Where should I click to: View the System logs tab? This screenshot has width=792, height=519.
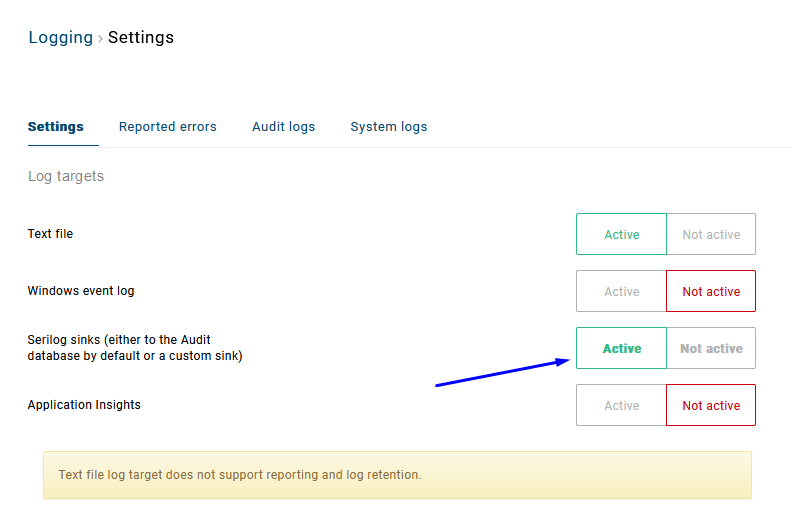coord(388,127)
